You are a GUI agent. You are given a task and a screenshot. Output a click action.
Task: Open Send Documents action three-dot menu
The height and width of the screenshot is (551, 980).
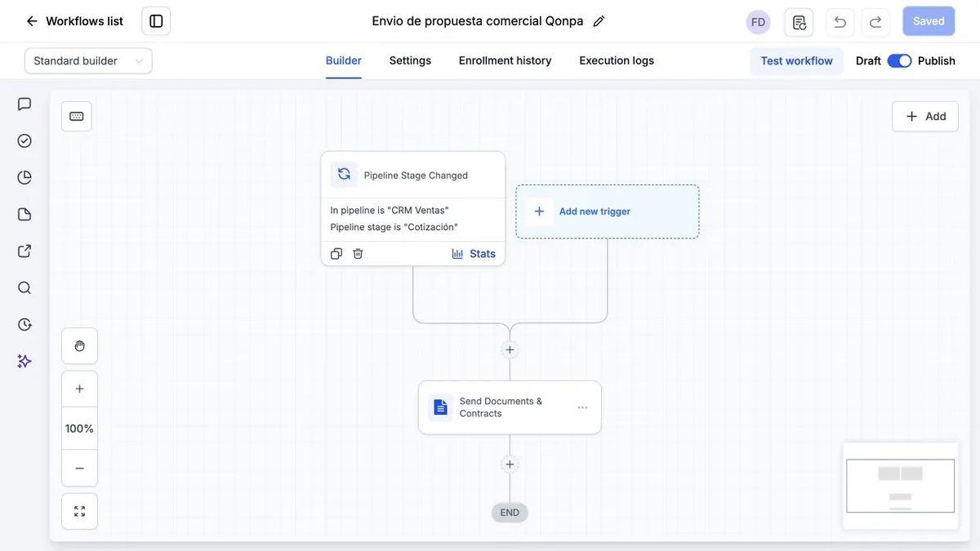(582, 407)
